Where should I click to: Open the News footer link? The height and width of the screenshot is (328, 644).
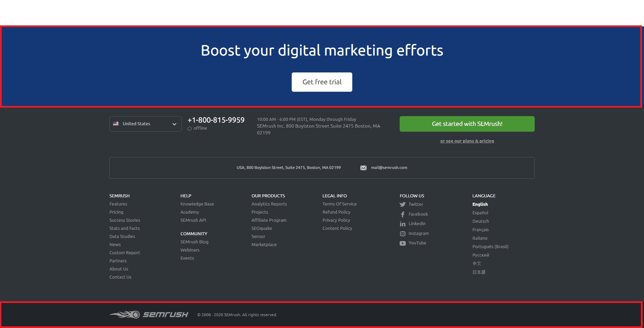pos(115,245)
